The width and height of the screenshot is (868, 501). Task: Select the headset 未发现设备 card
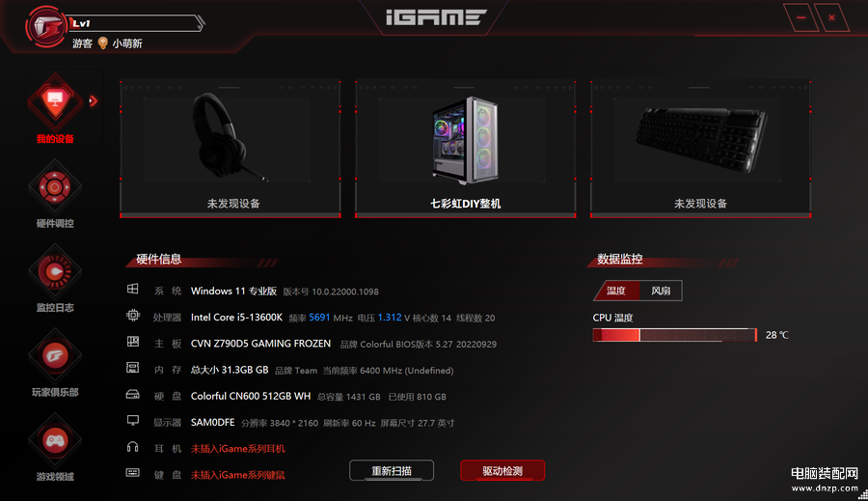pos(231,150)
